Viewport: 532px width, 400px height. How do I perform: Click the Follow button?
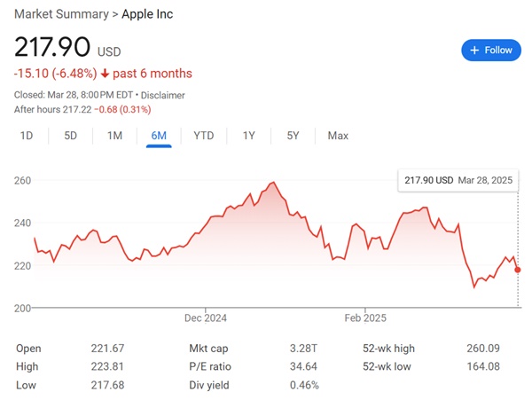tap(490, 51)
